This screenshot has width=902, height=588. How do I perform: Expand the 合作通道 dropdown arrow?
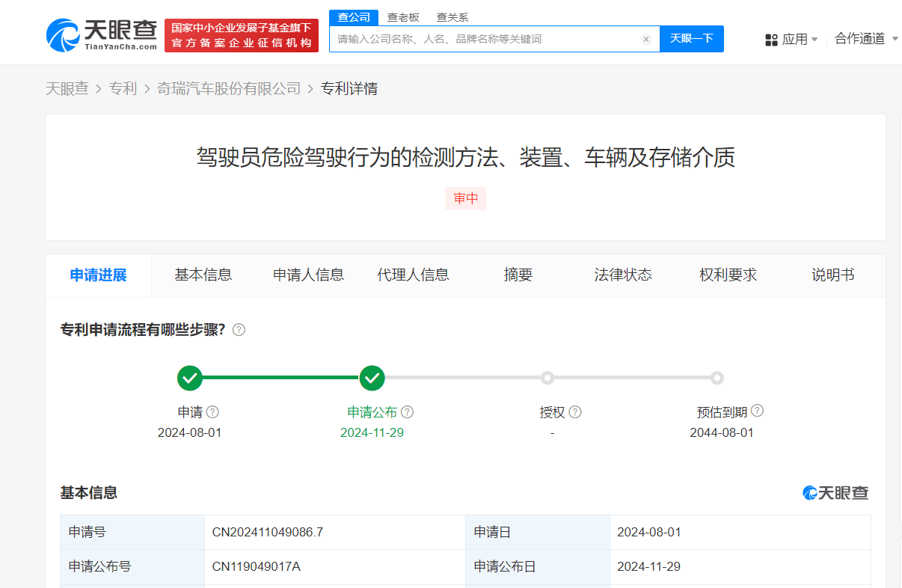(895, 39)
